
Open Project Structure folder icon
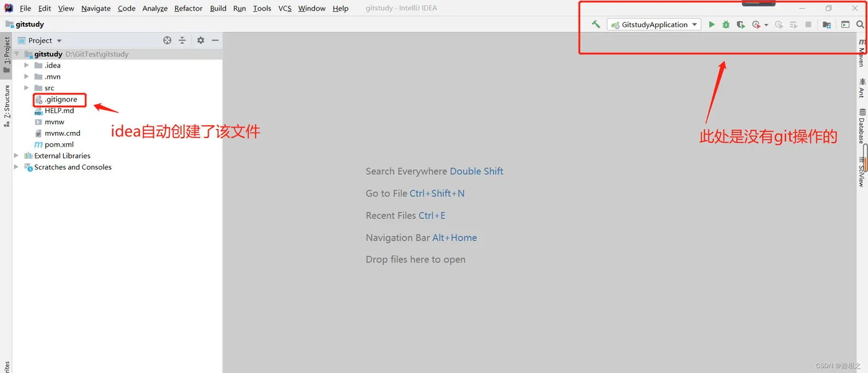826,25
